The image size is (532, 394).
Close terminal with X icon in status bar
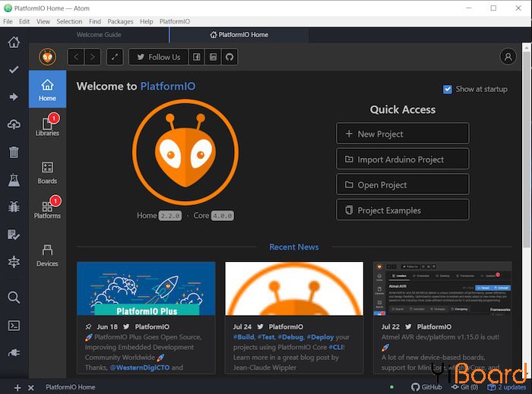pos(31,388)
